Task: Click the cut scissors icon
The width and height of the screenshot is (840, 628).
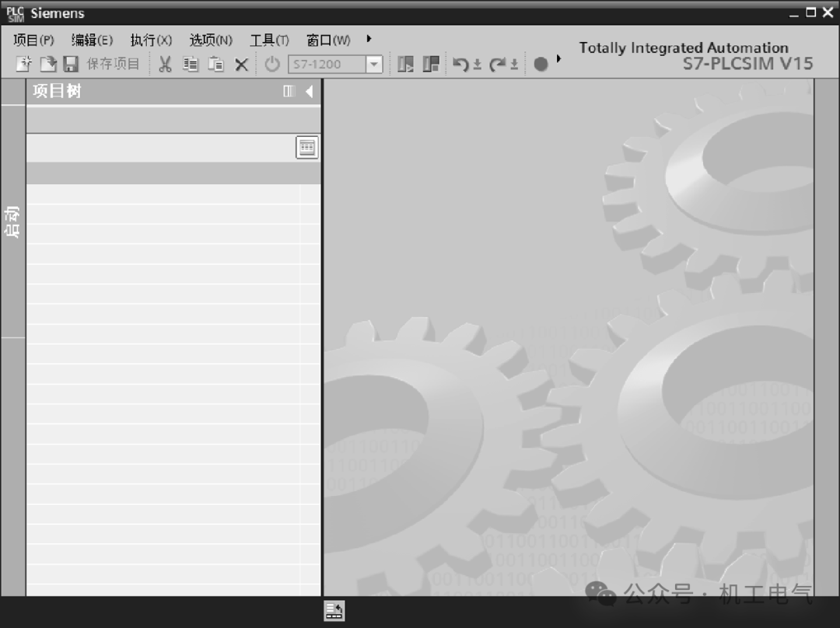Action: (165, 65)
